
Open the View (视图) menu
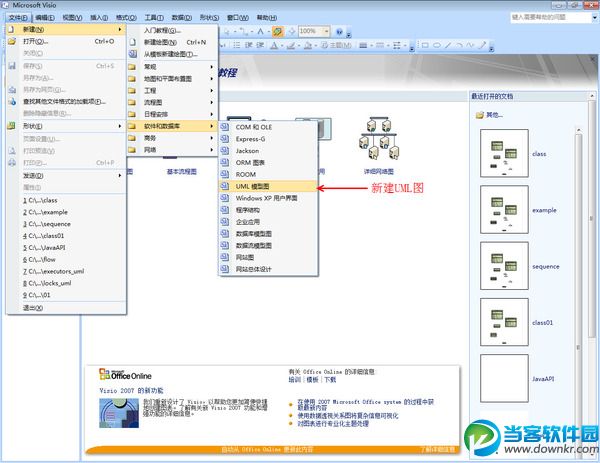pyautogui.click(x=72, y=18)
